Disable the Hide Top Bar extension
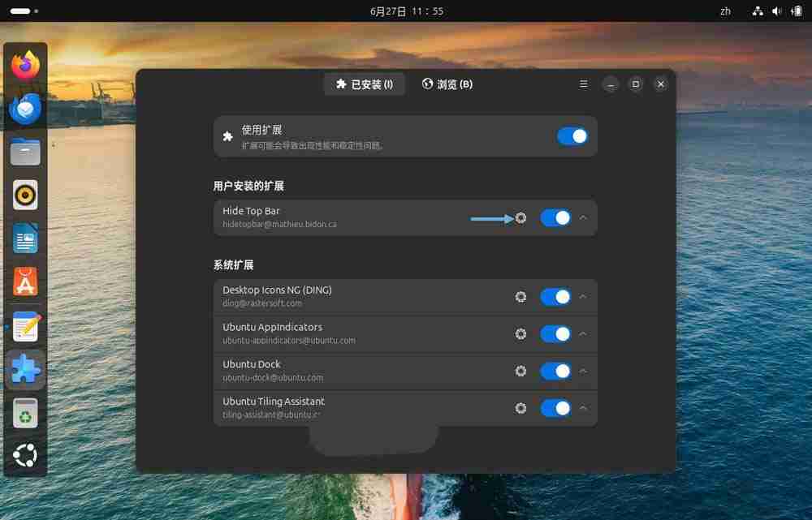The width and height of the screenshot is (812, 520). pos(555,217)
